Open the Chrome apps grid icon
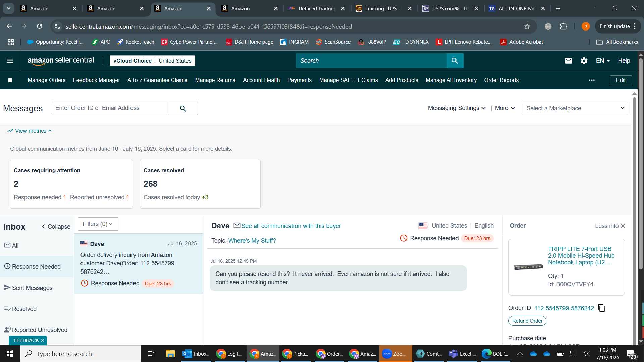Screen dimensions: 644x362 click(11, 42)
